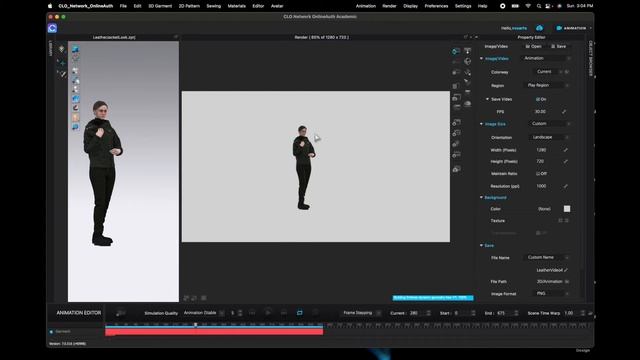Open the File Name Custom Name dropdown

546,258
